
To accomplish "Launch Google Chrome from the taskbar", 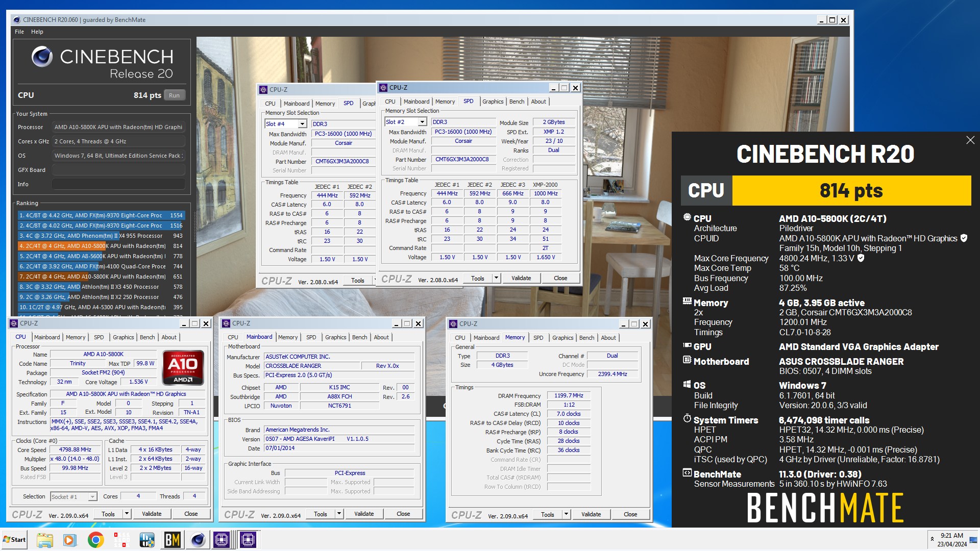I will tap(95, 540).
